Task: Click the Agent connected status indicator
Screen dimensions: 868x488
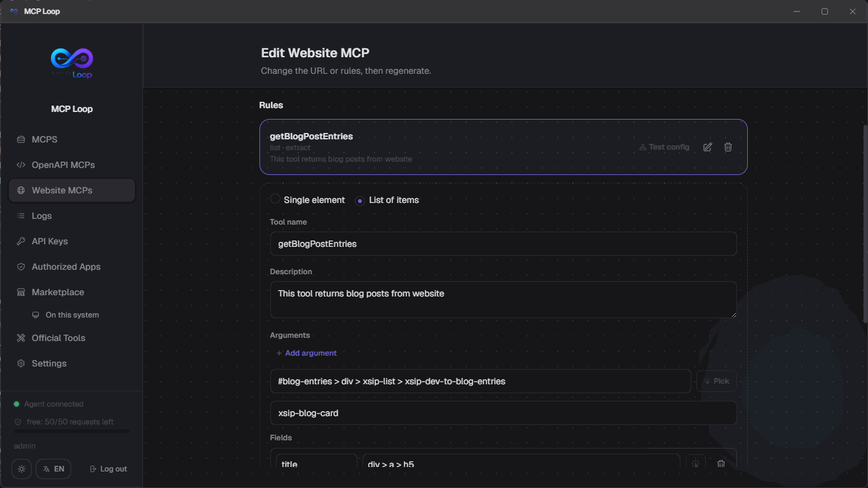Action: (x=48, y=404)
